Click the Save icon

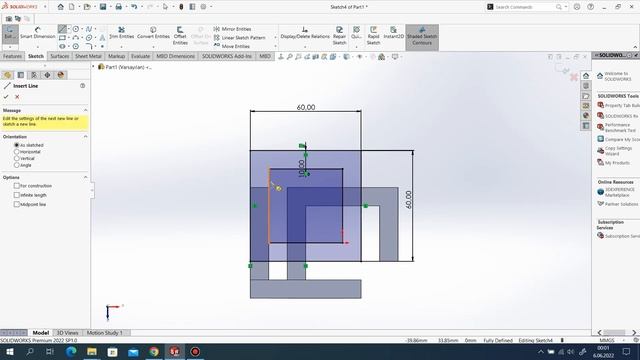(103, 7)
